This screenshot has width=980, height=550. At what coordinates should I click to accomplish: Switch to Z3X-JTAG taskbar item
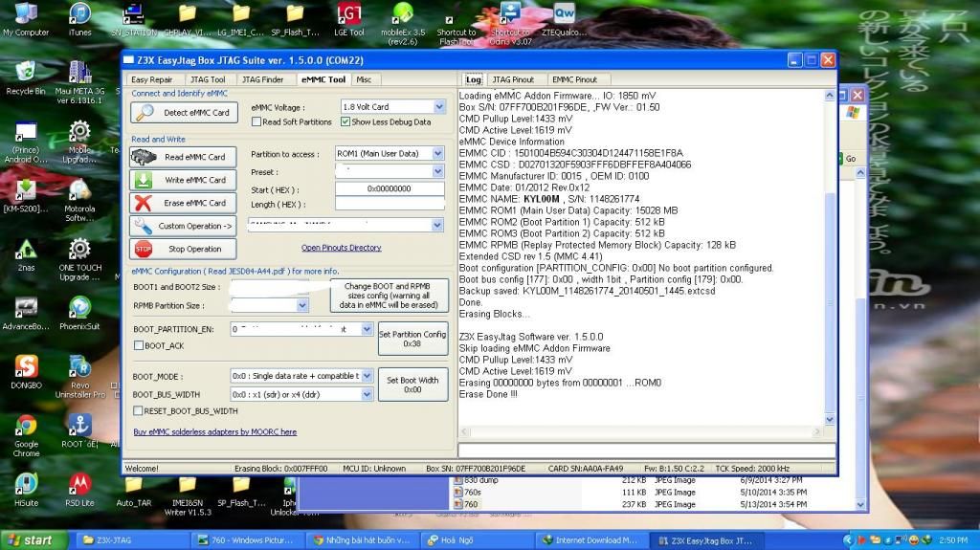(x=132, y=540)
